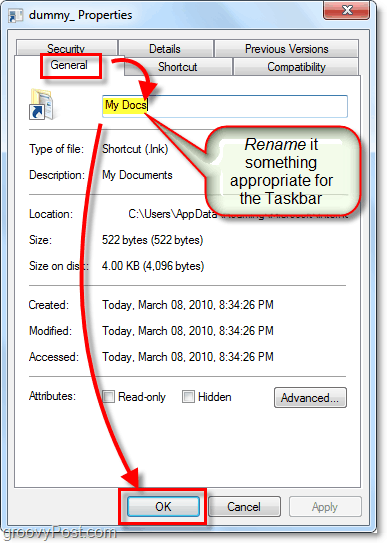Click the My Documents description text
The image size is (387, 543).
click(137, 175)
